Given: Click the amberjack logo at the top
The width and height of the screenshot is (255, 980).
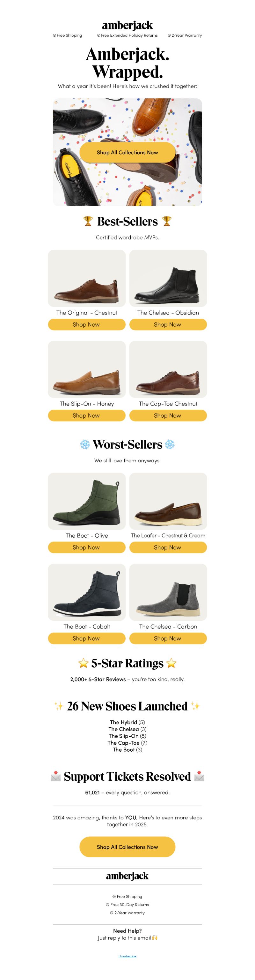Looking at the screenshot, I should (127, 25).
